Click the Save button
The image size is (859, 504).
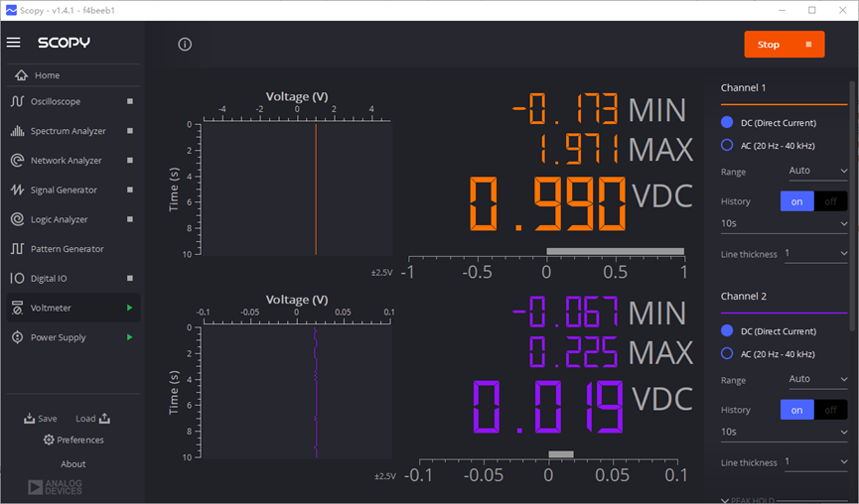tap(41, 419)
